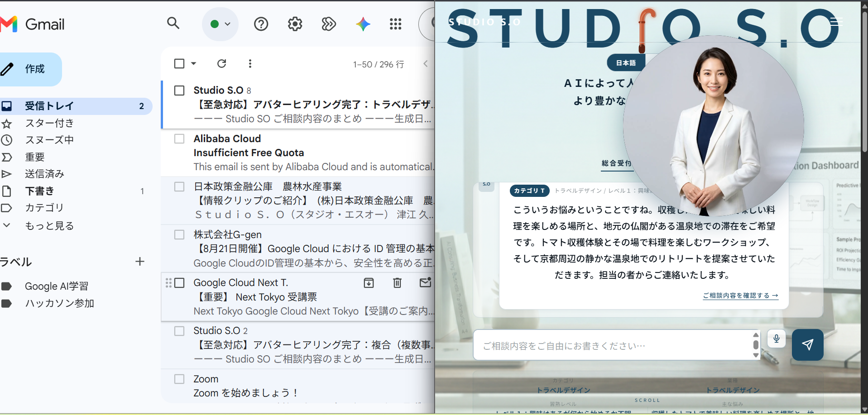868x415 pixels.
Task: Click the Gmail logo
Action: pos(33,24)
